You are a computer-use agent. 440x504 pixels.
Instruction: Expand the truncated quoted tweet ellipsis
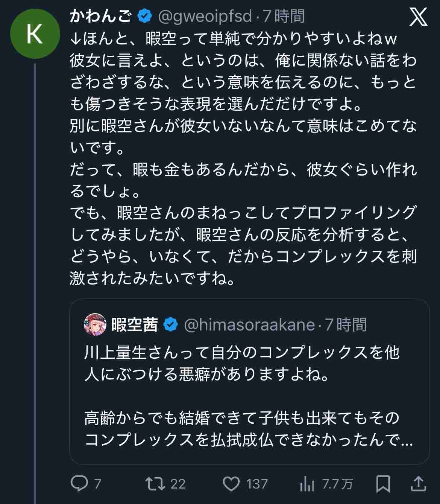pos(407,440)
